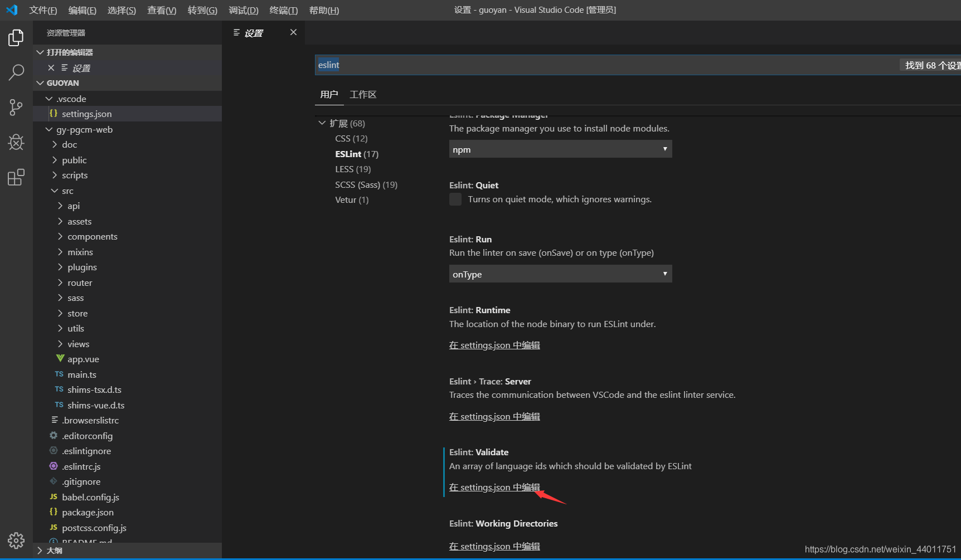
Task: Collapse the 扩展 (68) settings group
Action: click(x=322, y=123)
